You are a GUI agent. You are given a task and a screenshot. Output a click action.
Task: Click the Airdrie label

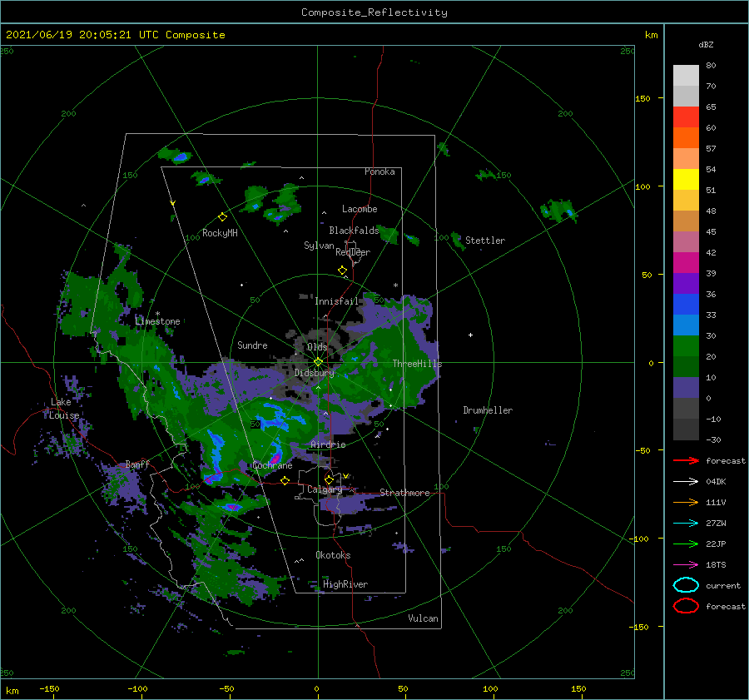(328, 444)
